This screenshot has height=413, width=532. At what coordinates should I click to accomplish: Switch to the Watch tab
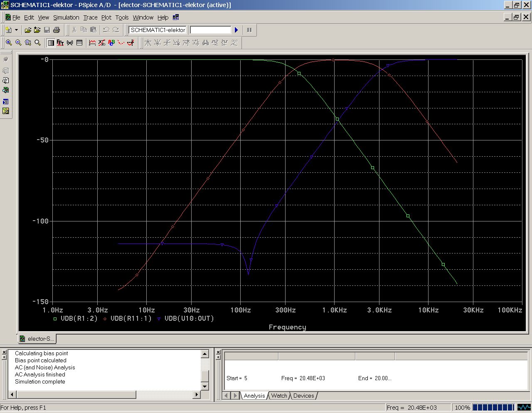279,396
